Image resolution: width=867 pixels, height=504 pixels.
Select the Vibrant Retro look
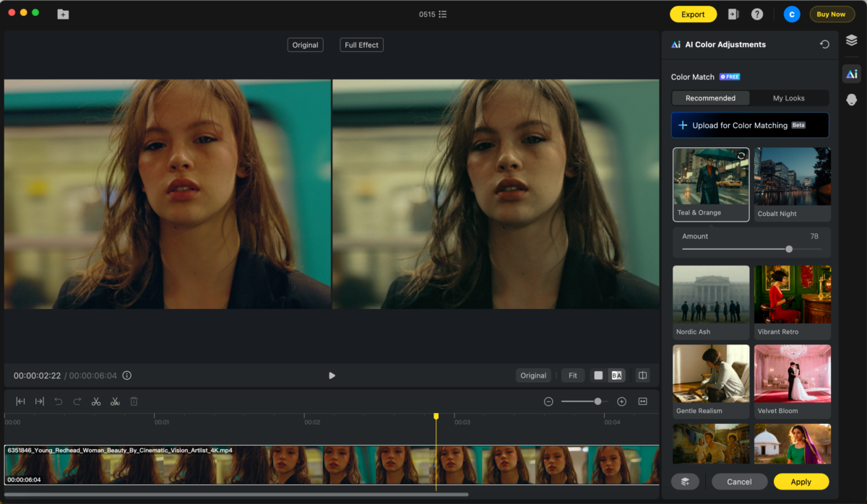[x=793, y=303]
